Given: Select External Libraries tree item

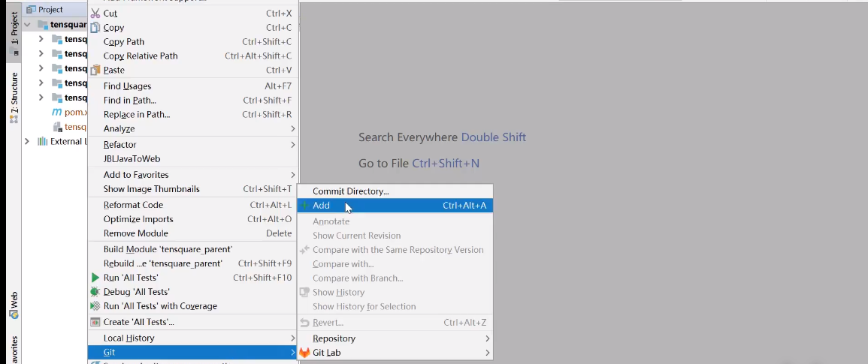Looking at the screenshot, I should tap(62, 142).
